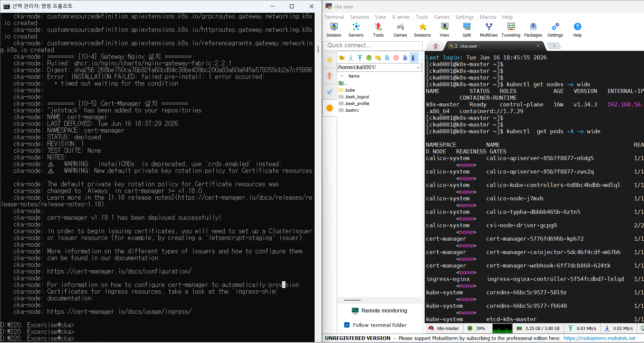Open the Games menu in the menu bar
This screenshot has height=343, width=644.
point(442,17)
